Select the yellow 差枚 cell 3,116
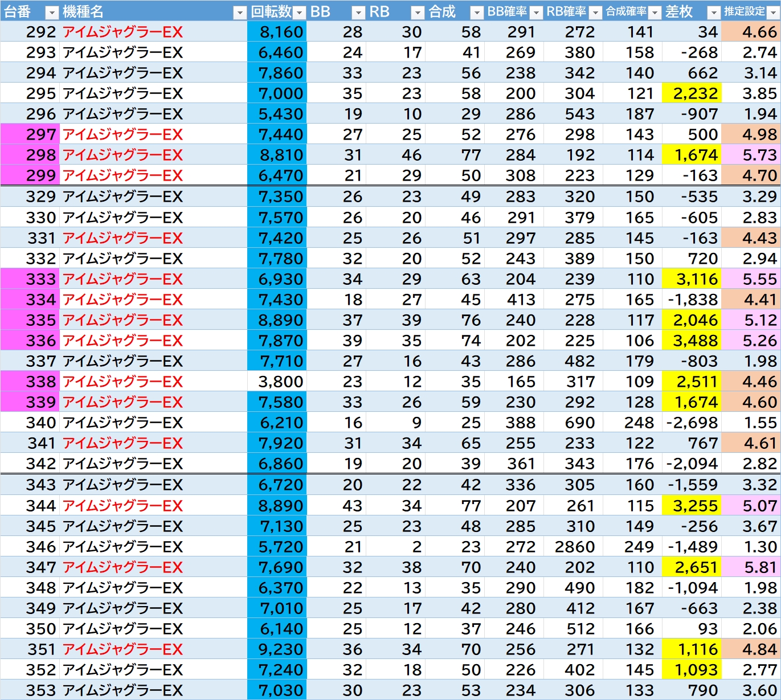The width and height of the screenshot is (781, 700). (692, 279)
